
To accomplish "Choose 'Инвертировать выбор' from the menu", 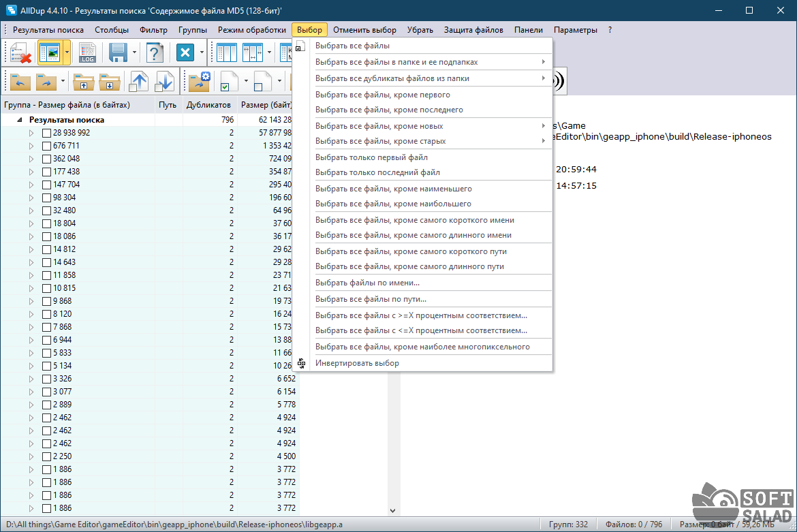I will click(x=357, y=363).
